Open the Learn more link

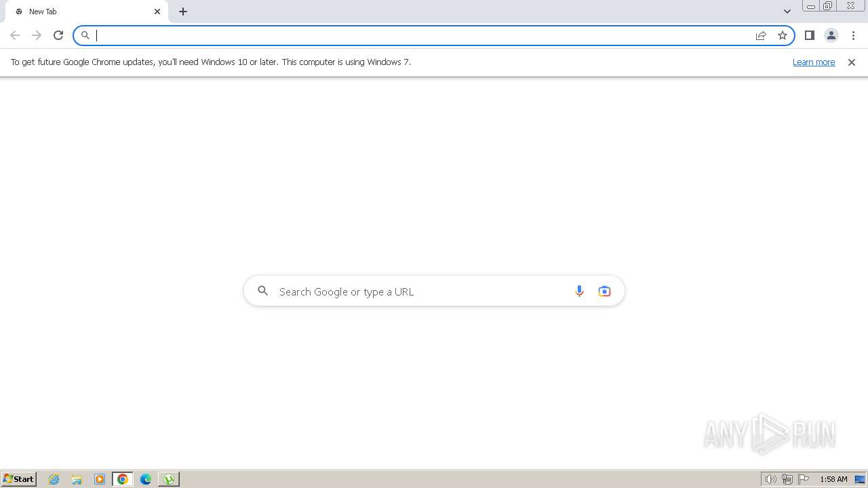click(814, 62)
